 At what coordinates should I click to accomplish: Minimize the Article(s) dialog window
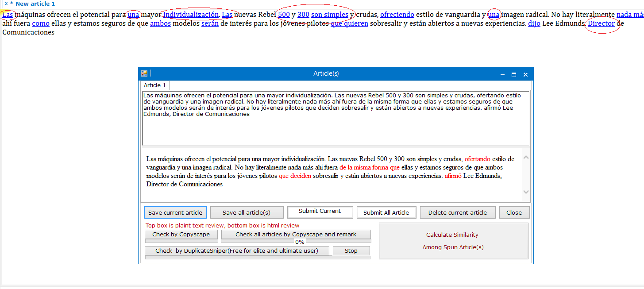[502, 75]
